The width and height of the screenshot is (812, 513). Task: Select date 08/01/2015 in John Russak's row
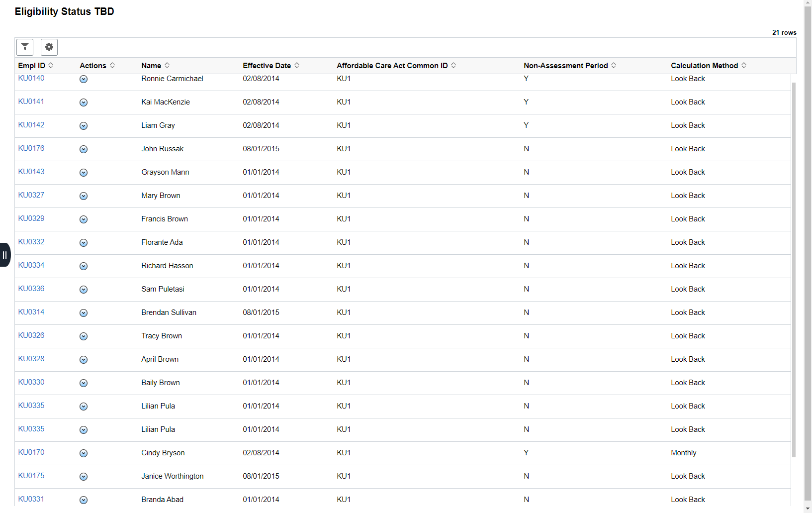261,149
